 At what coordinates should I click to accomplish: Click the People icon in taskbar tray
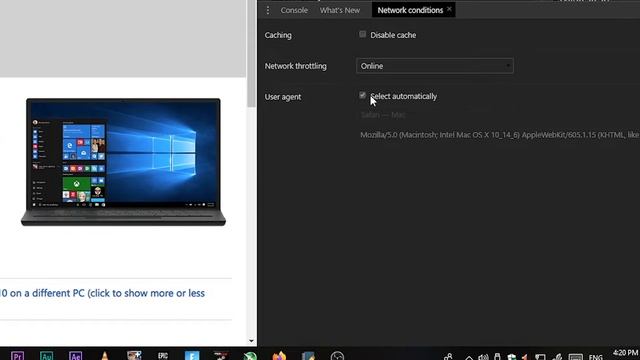click(x=448, y=357)
